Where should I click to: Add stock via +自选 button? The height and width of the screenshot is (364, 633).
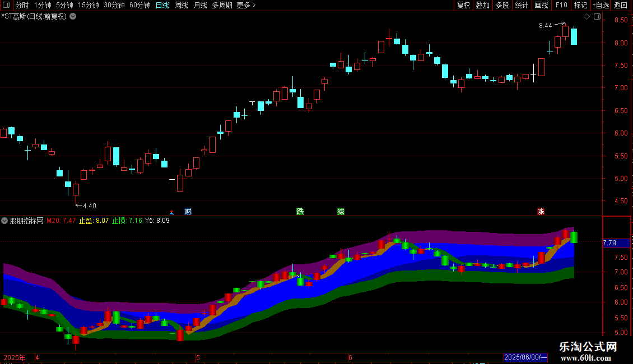pos(601,5)
